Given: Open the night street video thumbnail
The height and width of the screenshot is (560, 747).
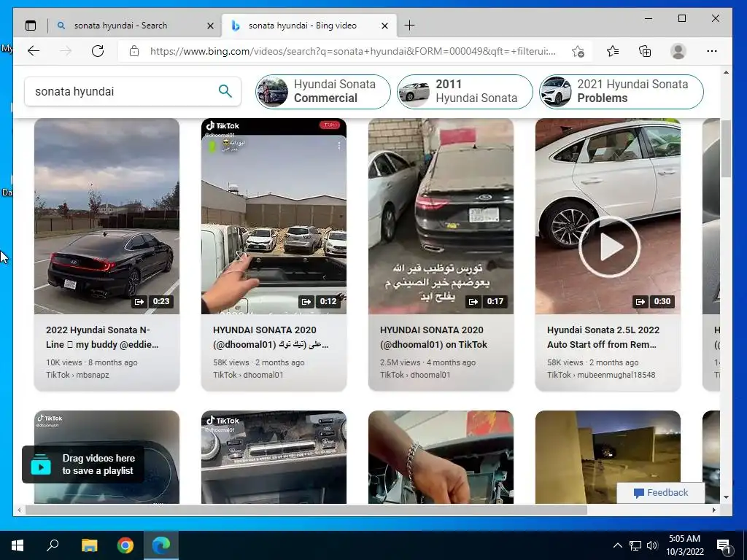Looking at the screenshot, I should pyautogui.click(x=608, y=457).
